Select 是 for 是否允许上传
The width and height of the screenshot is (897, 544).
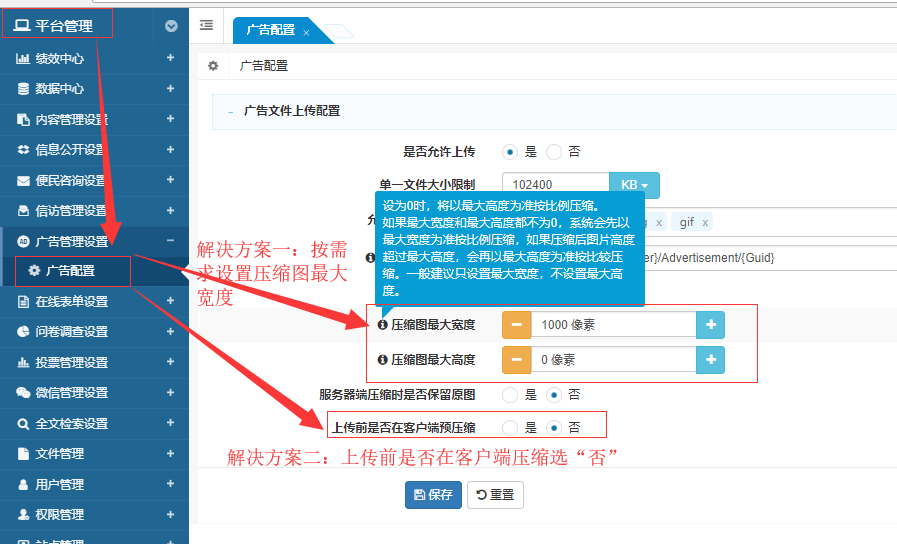(x=511, y=152)
